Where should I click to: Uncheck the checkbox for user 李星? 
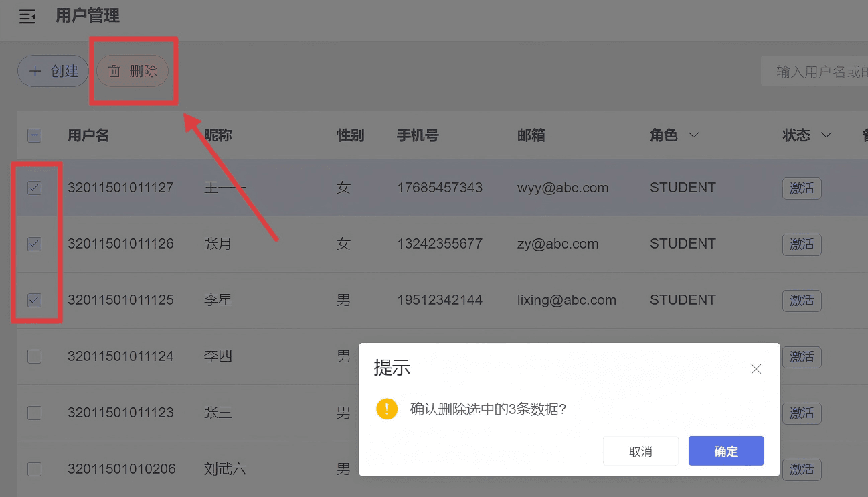pos(34,301)
